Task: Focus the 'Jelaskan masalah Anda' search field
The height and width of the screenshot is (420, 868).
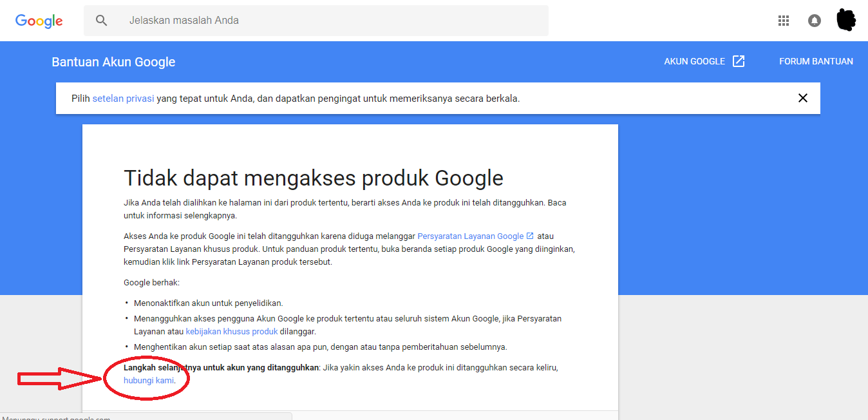Action: tap(316, 21)
